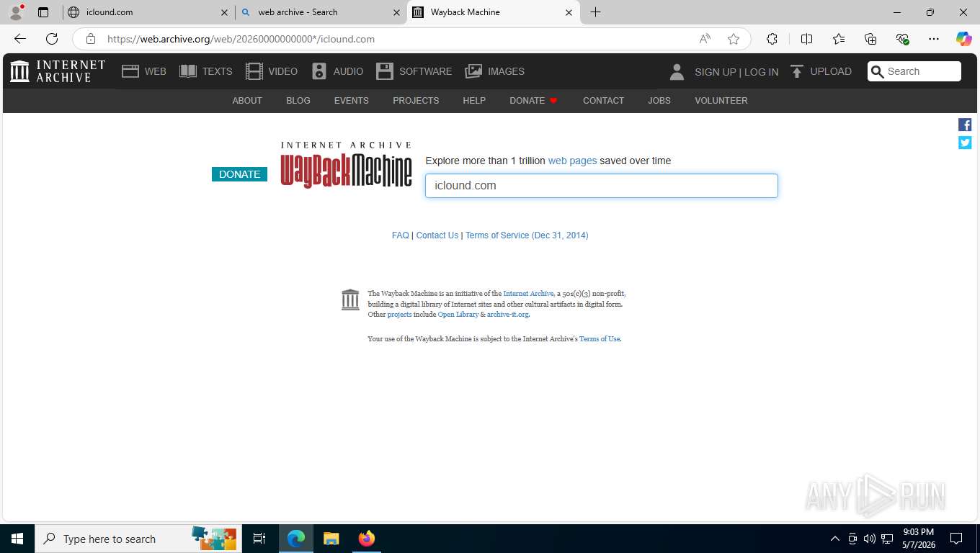Click DONATE with heart in nav
980x553 pixels.
(534, 101)
